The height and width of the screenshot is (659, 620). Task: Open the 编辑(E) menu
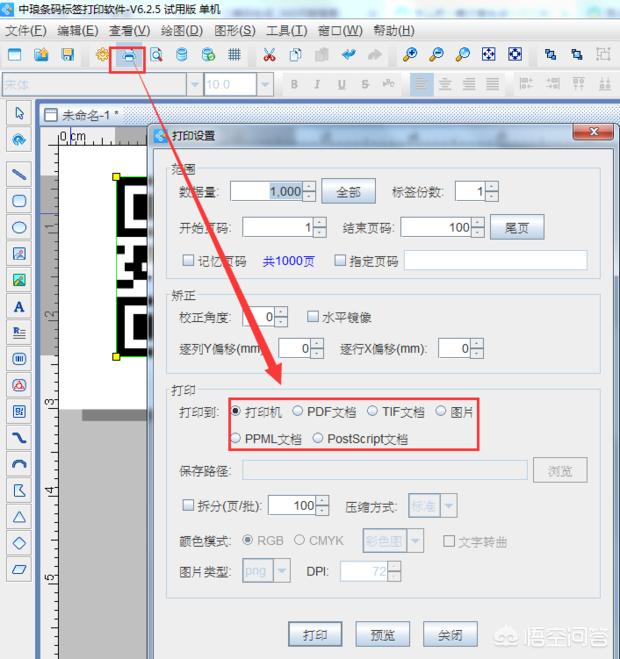(x=78, y=31)
